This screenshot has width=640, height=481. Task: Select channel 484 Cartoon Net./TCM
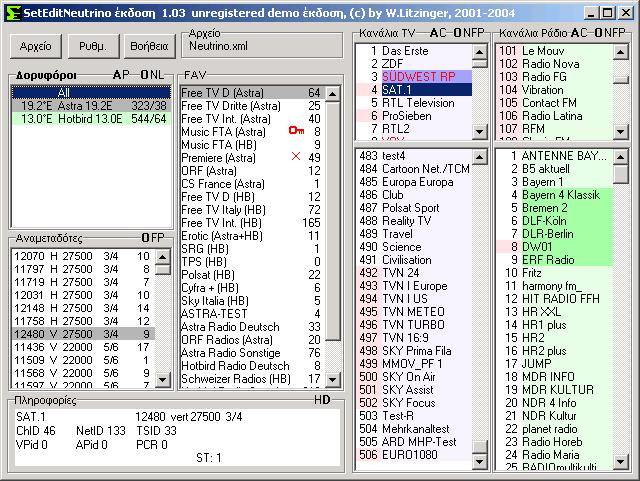414,169
